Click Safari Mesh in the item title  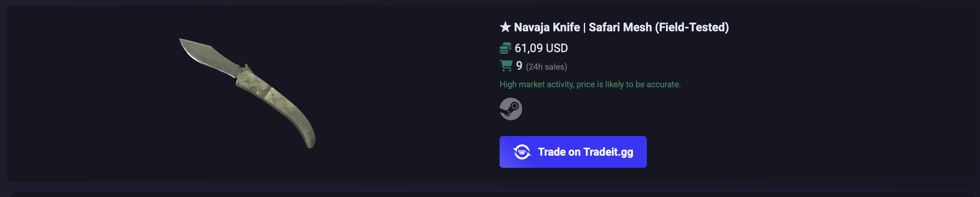[620, 27]
